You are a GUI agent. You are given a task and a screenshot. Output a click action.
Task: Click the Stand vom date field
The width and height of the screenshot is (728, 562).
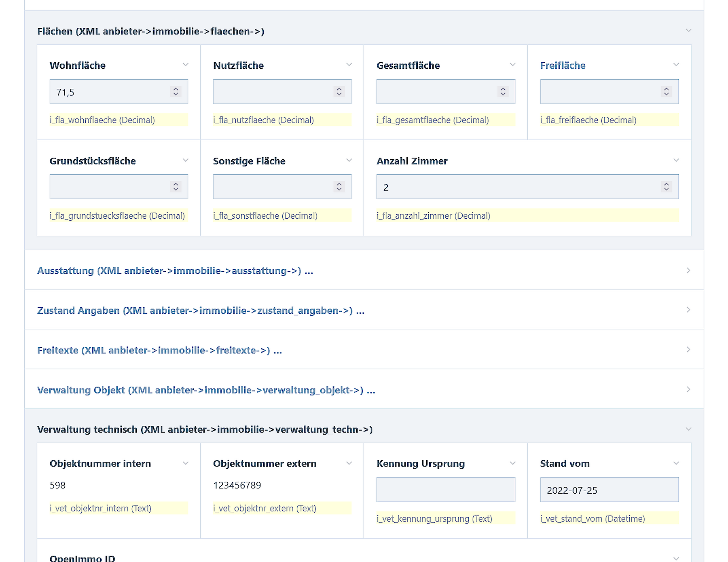609,490
